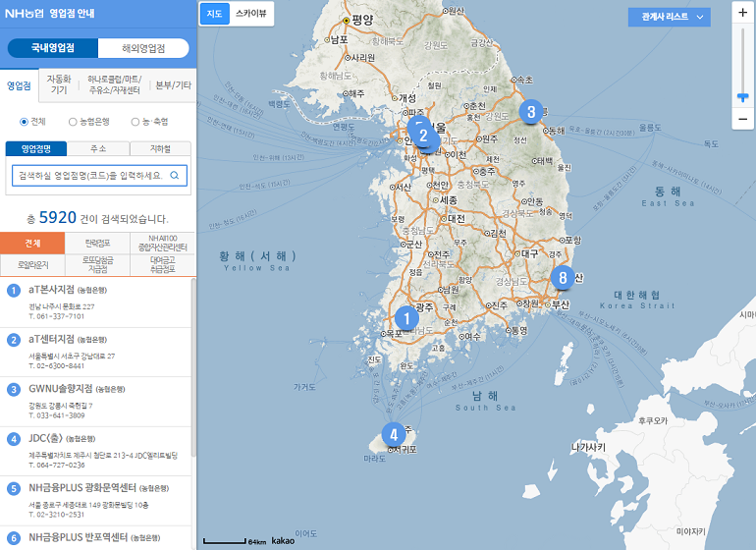
Task: Click the number 4 badge beside JDC(출)
Action: coord(14,439)
